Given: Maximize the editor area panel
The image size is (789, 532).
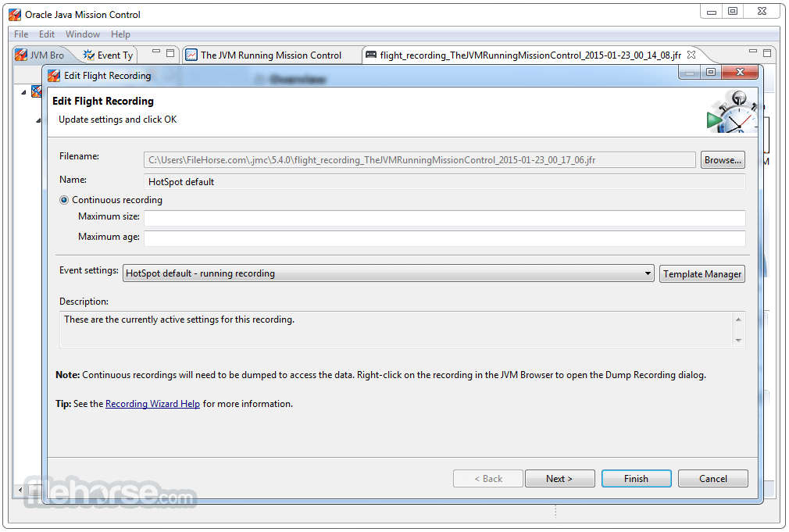Looking at the screenshot, I should [x=767, y=53].
